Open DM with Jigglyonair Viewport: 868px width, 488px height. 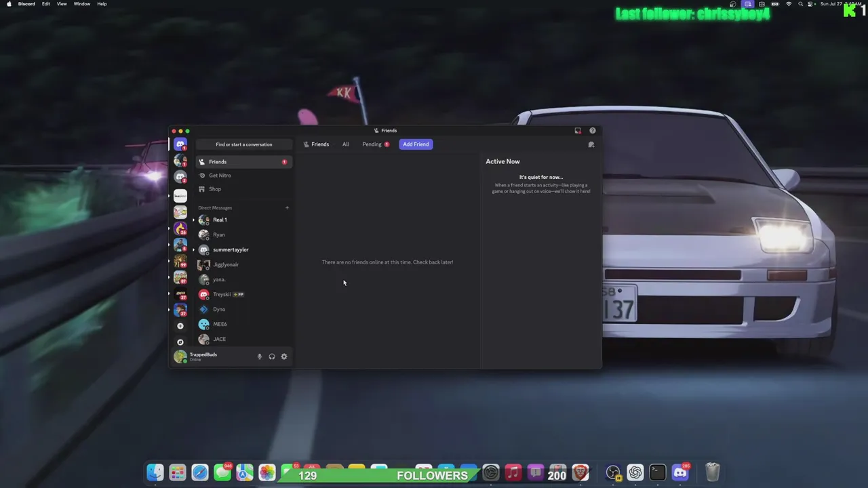pos(244,264)
